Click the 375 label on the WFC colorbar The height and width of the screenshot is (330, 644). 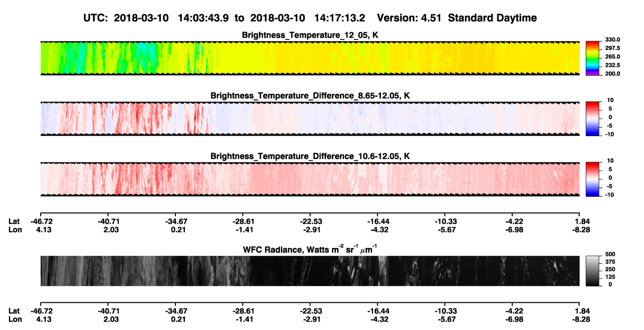610,262
